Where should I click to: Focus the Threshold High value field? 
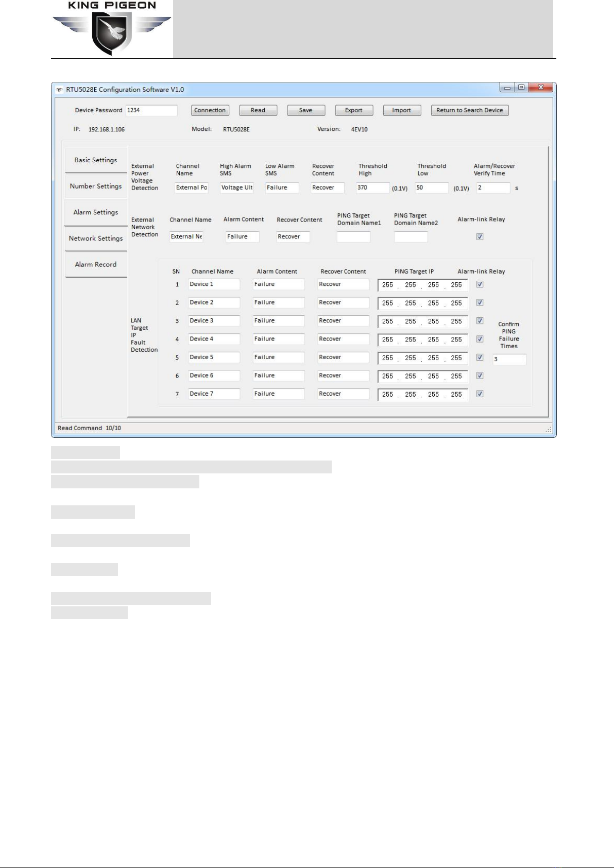[372, 188]
